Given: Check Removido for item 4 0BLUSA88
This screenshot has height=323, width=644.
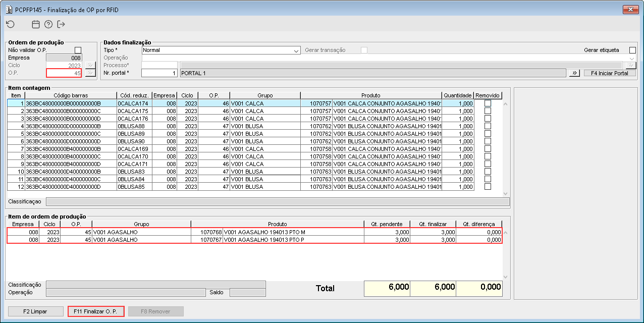Looking at the screenshot, I should (488, 126).
